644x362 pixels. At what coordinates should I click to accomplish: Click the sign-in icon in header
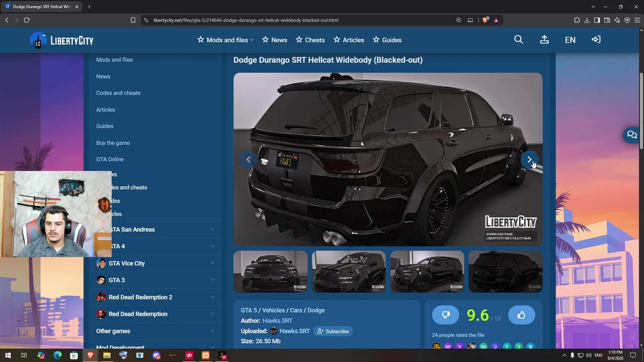point(596,40)
